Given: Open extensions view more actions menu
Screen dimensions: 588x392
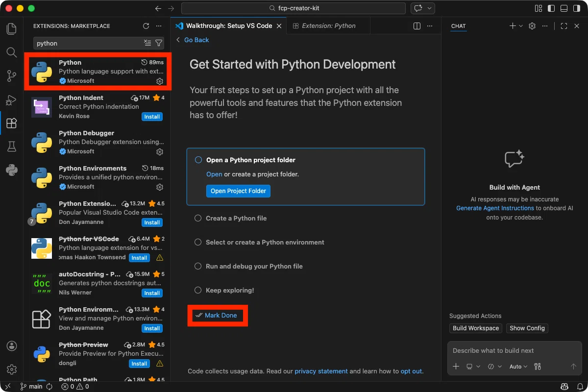Looking at the screenshot, I should coord(159,26).
